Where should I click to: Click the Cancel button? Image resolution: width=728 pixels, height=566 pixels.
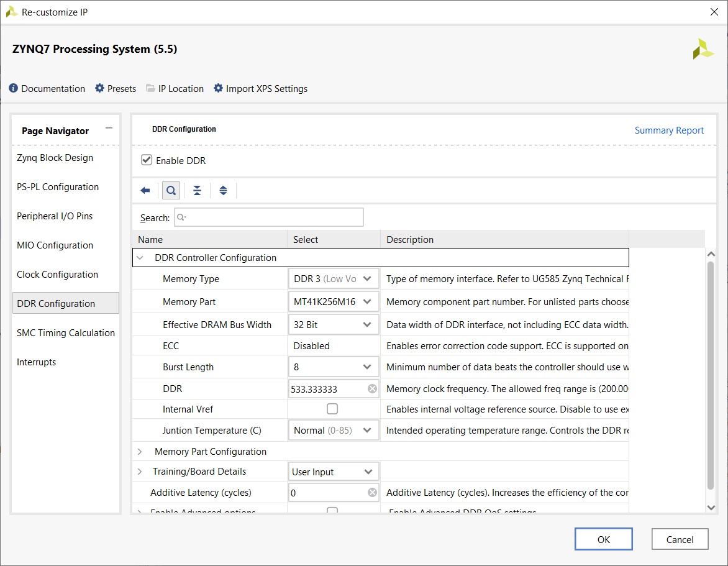(680, 539)
